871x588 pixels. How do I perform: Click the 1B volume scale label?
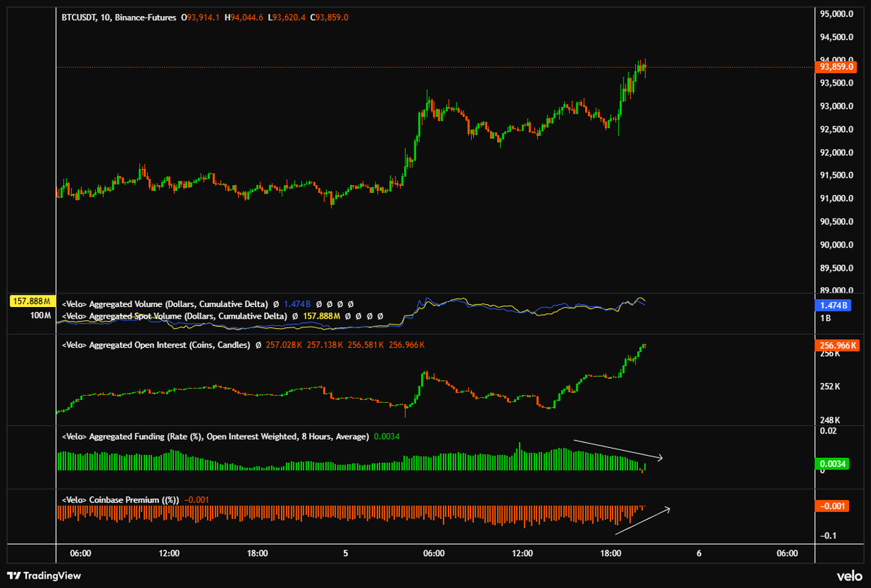[x=825, y=319]
